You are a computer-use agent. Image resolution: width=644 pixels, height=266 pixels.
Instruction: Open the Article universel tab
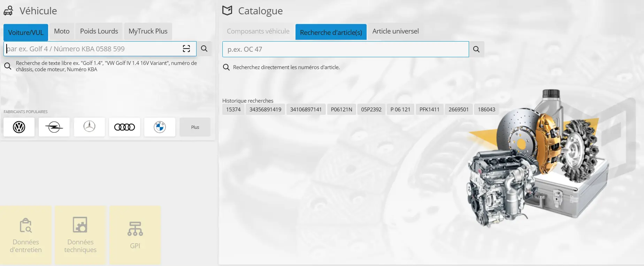(x=396, y=31)
